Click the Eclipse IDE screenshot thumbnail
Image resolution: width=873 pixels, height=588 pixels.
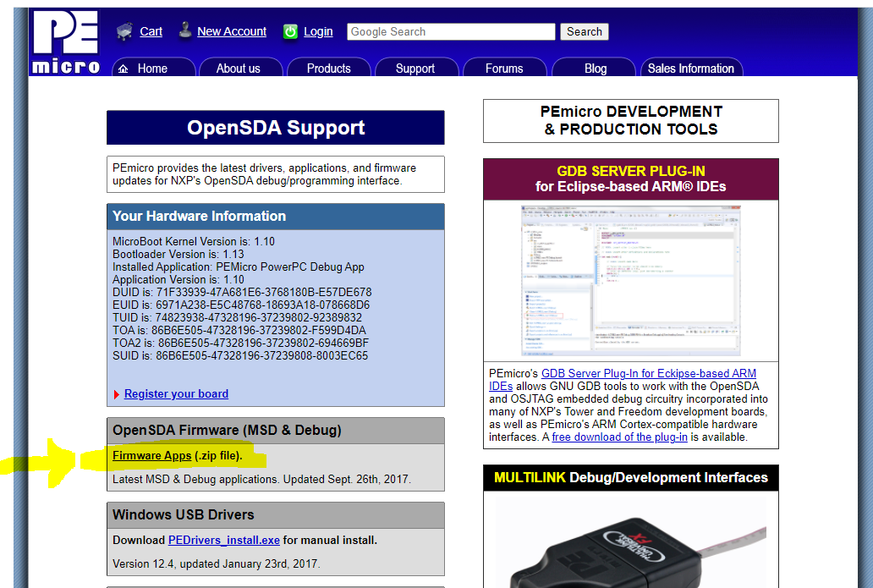tap(631, 280)
